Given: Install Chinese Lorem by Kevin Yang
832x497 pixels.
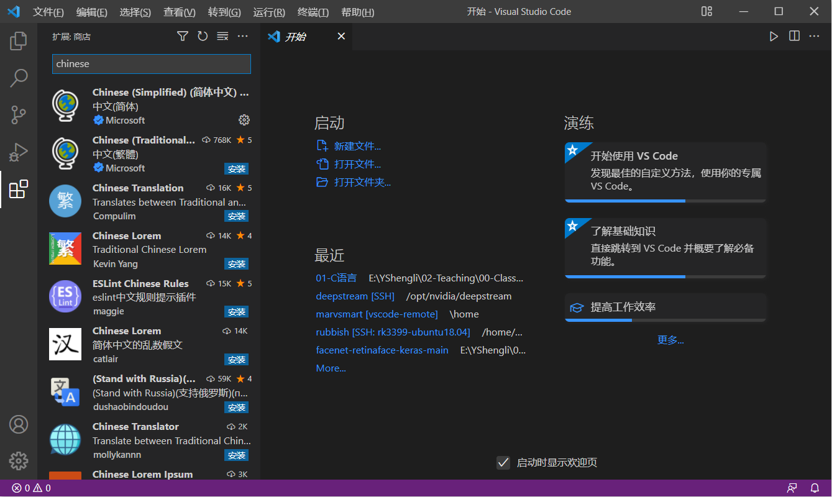Looking at the screenshot, I should (x=236, y=264).
